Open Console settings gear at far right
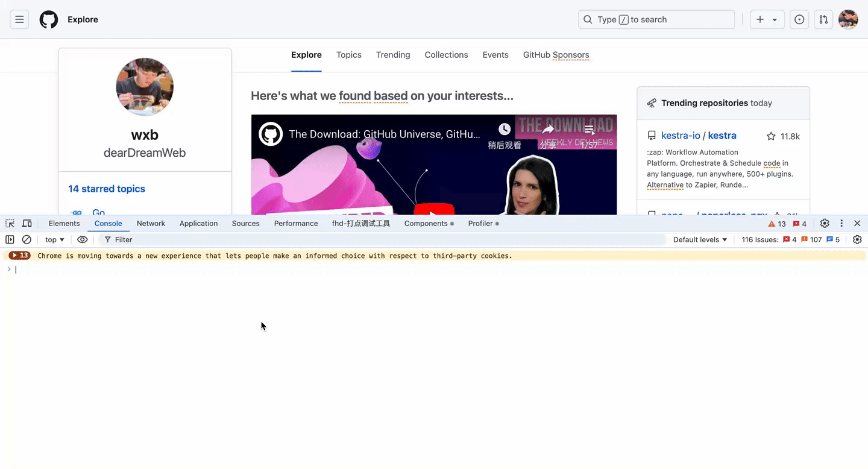868x469 pixels. tap(857, 239)
